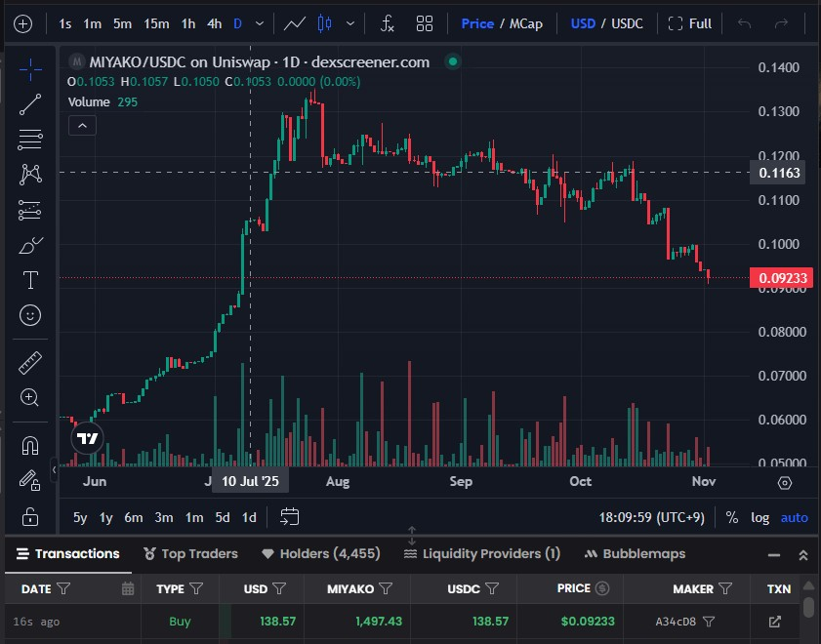
Task: Open chart settings gear near time axis
Action: (784, 483)
